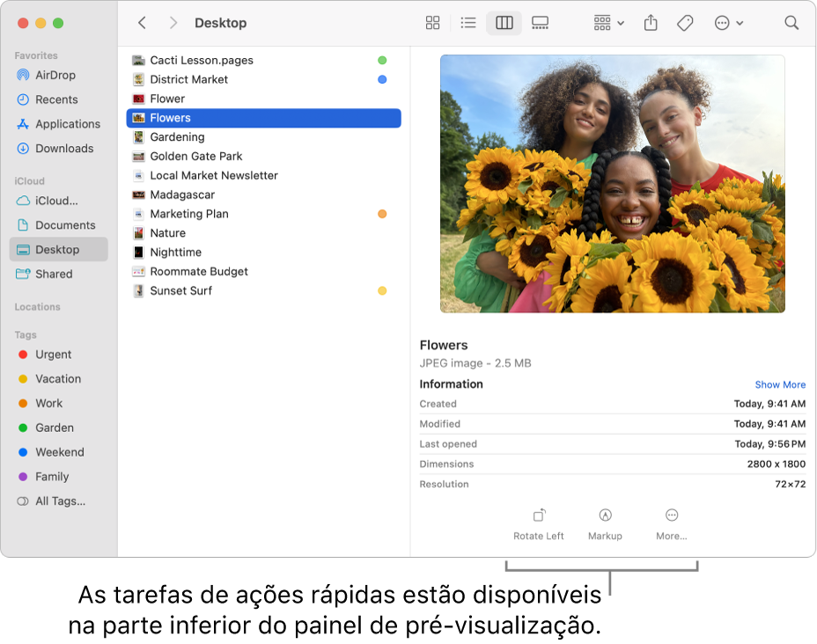The image size is (817, 644).
Task: Click the Search magnifier icon
Action: (x=791, y=23)
